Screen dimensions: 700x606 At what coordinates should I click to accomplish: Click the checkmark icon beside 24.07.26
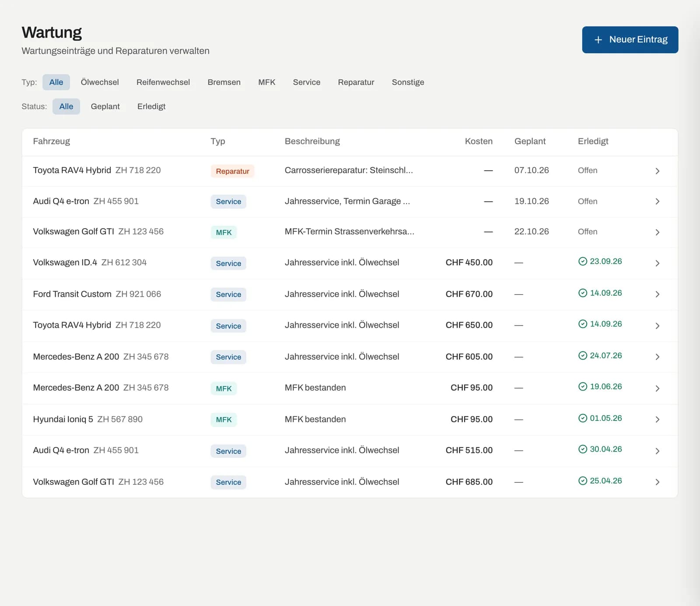[583, 355]
